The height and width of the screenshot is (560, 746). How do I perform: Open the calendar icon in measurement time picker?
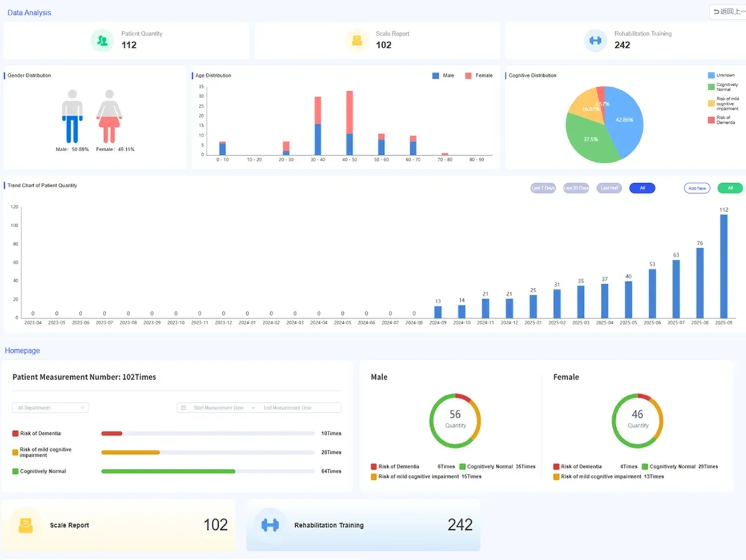point(183,408)
